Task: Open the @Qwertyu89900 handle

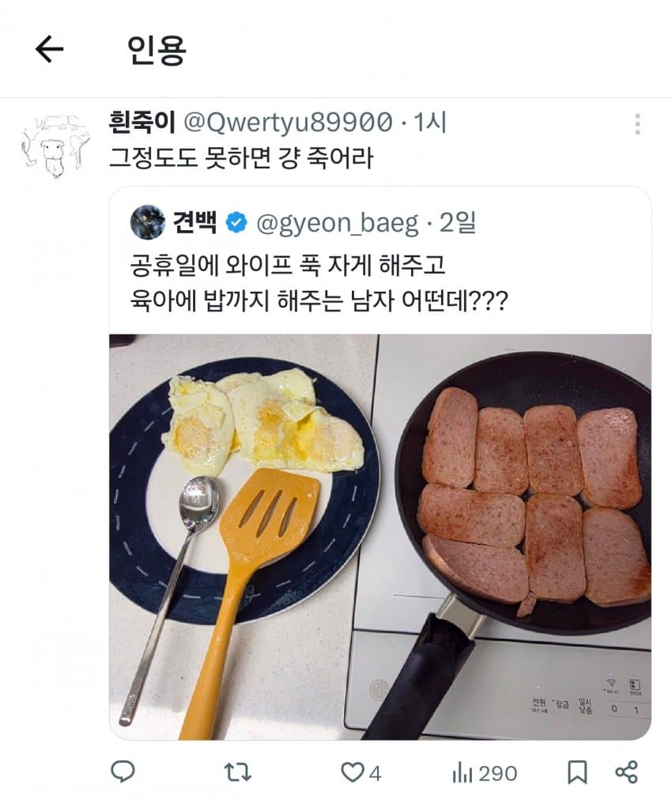Action: (288, 123)
